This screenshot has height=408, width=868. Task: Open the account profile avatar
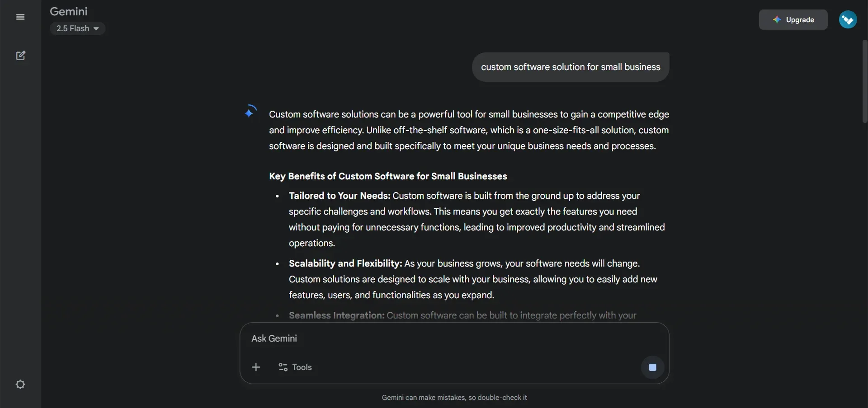848,20
